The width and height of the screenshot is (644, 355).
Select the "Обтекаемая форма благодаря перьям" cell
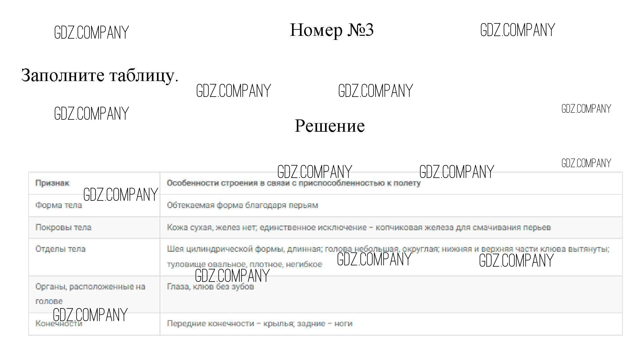[242, 205]
